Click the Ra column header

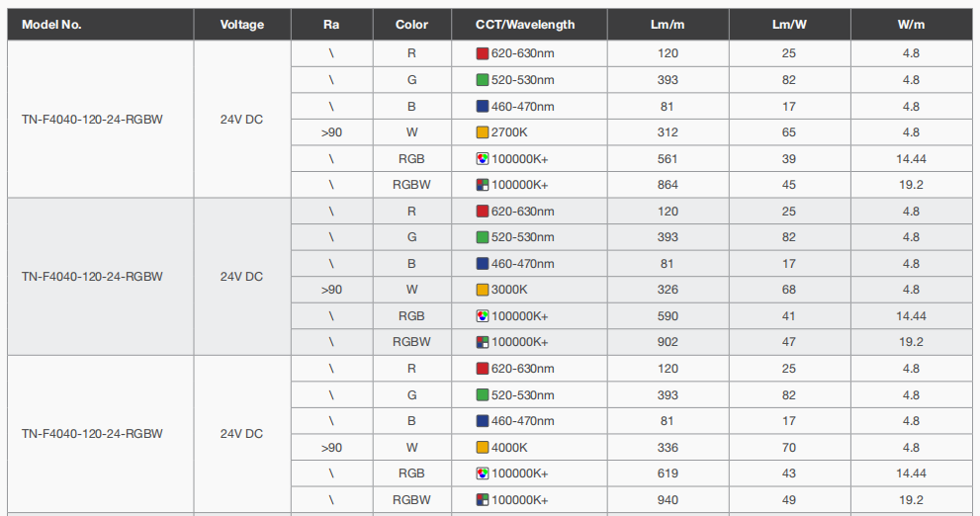331,25
